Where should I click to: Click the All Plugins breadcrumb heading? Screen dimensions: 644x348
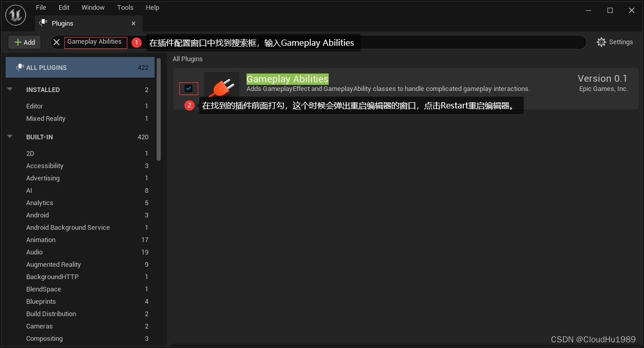pyautogui.click(x=187, y=59)
